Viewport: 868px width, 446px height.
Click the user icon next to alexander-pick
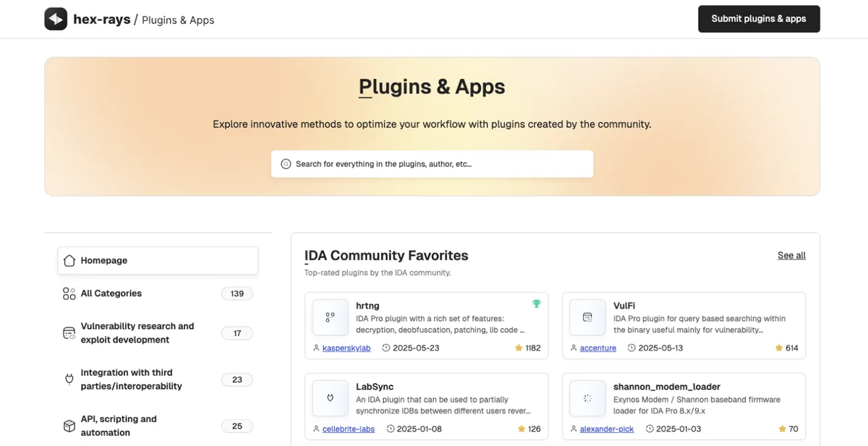[x=574, y=429]
